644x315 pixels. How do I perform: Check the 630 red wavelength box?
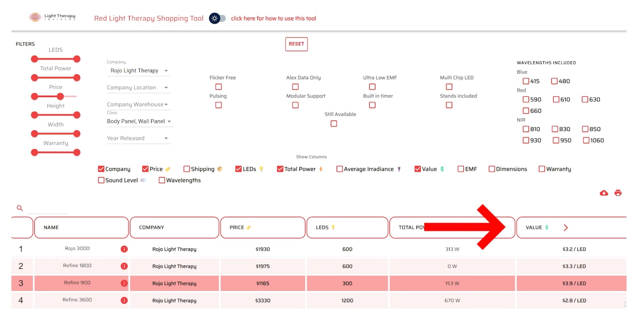[x=585, y=99]
